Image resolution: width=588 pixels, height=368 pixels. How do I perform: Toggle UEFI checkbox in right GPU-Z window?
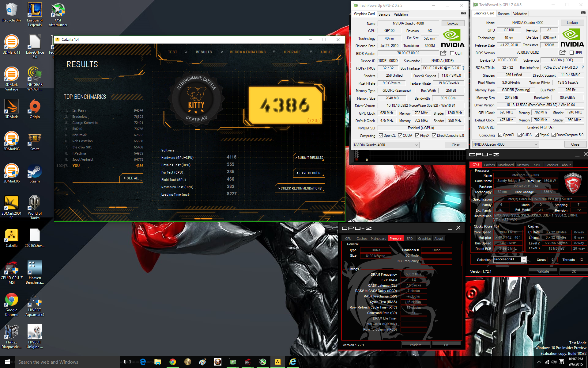point(571,53)
